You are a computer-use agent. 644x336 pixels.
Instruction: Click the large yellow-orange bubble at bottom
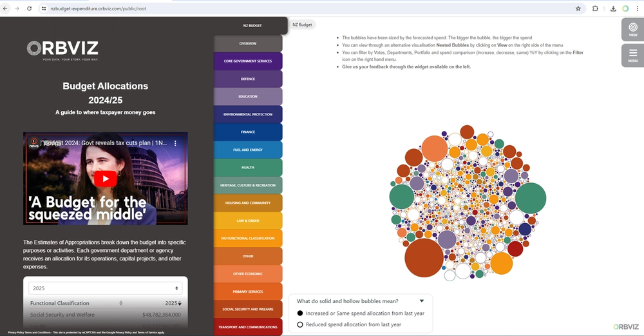[x=502, y=263]
